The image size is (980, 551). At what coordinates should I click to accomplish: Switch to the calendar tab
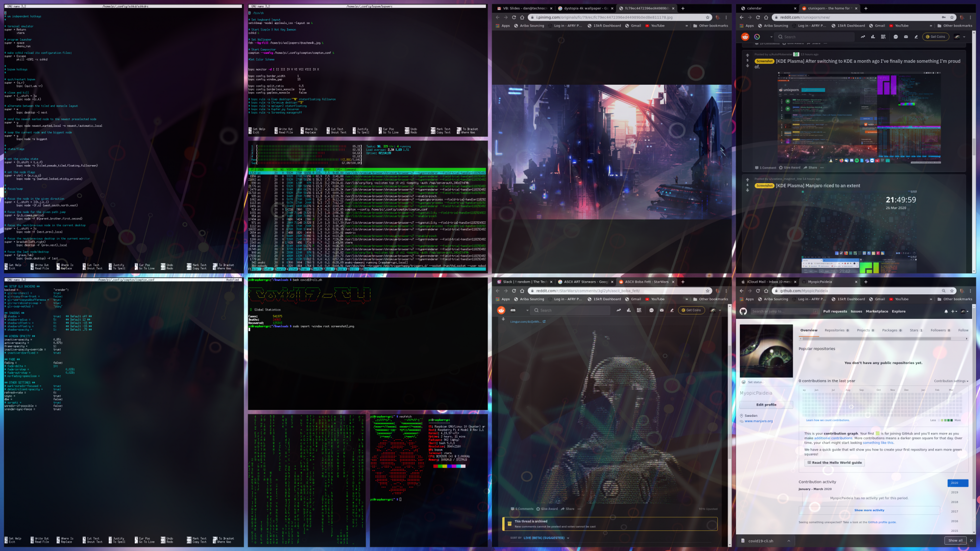(x=767, y=8)
